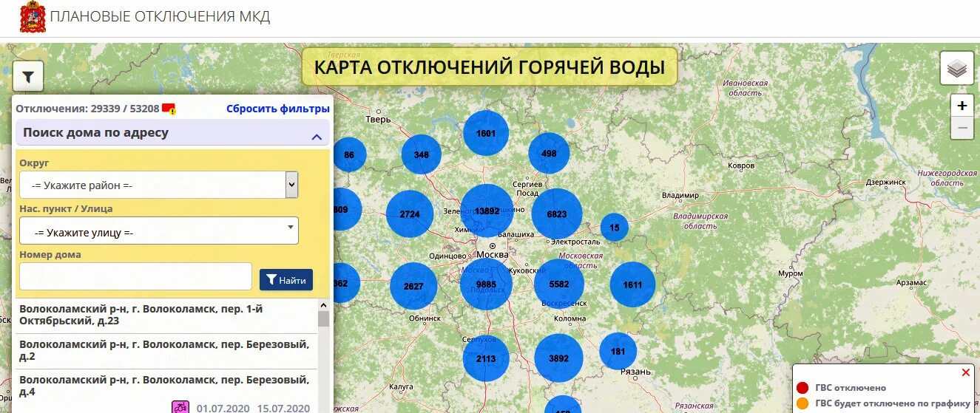Click the 498 cluster marker
The image size is (980, 413).
click(x=549, y=153)
